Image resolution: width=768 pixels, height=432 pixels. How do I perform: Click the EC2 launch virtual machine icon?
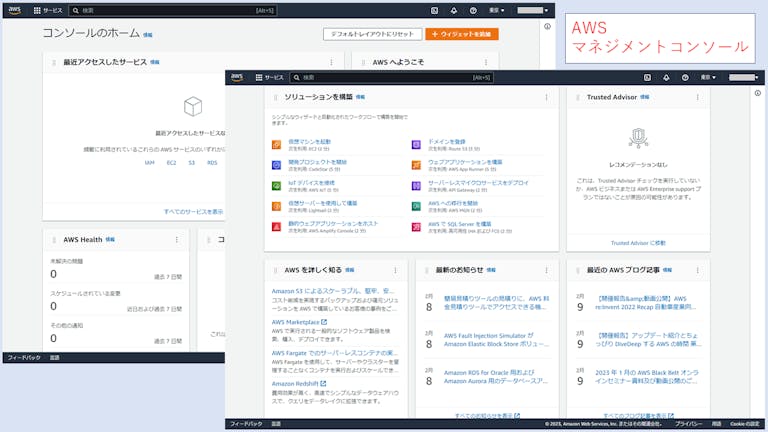(x=276, y=144)
